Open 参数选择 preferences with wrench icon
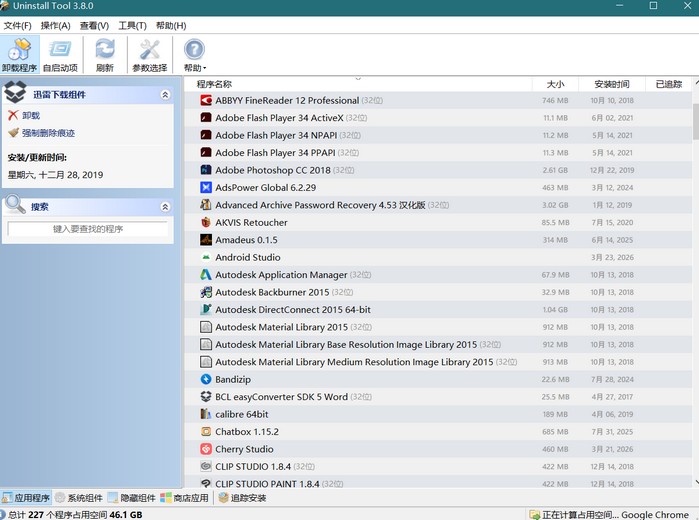 [149, 55]
